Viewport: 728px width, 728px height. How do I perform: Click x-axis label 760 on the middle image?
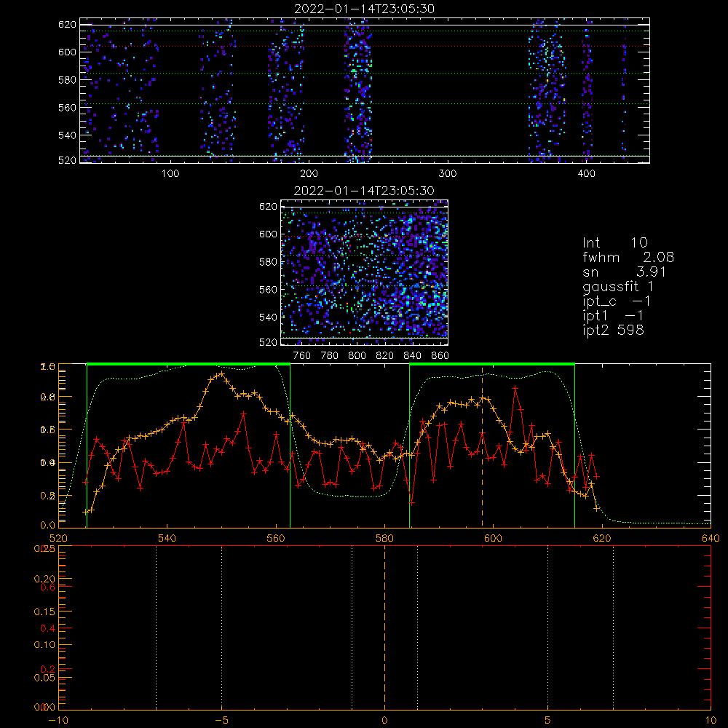pos(302,356)
